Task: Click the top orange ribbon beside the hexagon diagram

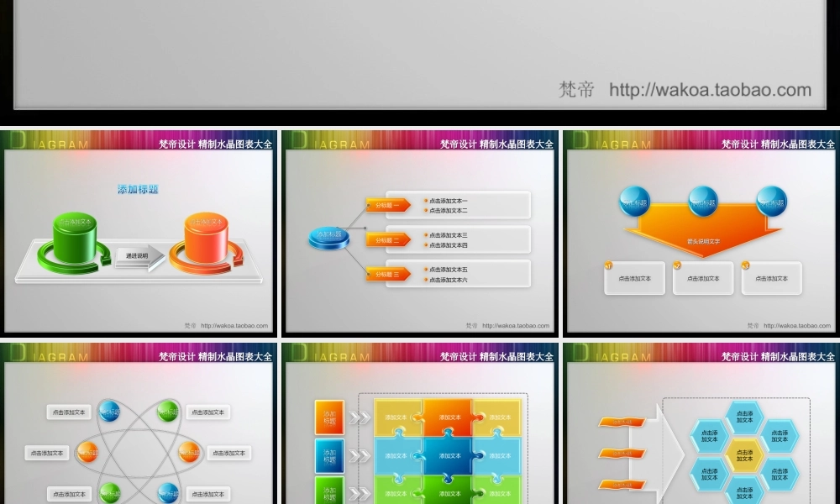Action: [x=622, y=422]
